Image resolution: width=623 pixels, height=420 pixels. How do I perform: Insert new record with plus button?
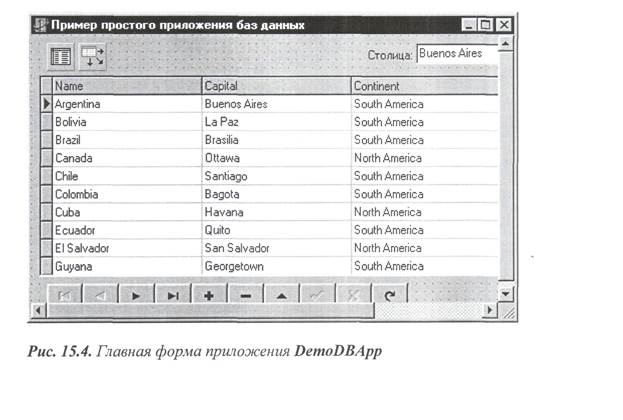tap(209, 295)
